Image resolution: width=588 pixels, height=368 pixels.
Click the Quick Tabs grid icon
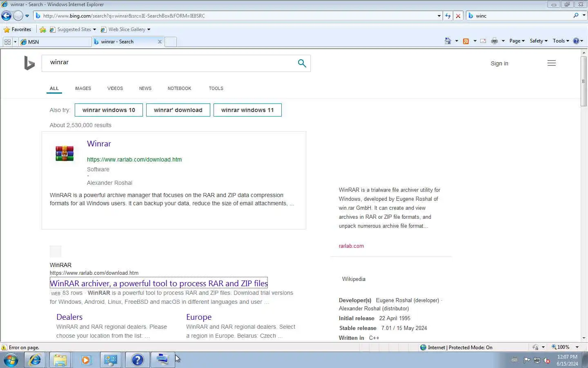[x=7, y=42]
